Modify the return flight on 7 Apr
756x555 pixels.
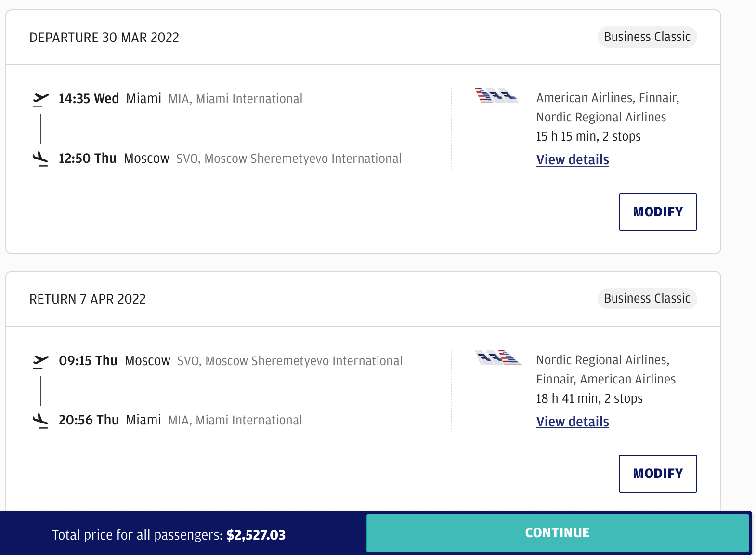tap(657, 474)
